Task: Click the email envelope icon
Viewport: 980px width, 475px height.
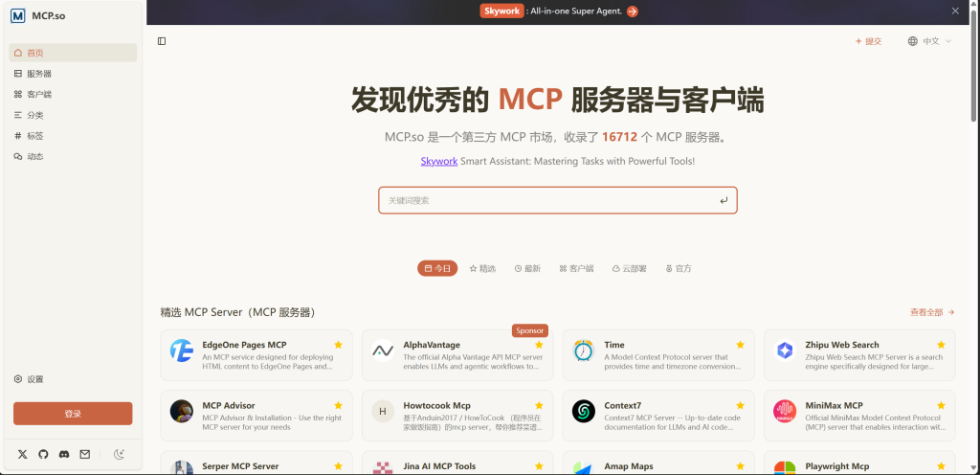Action: click(x=84, y=454)
